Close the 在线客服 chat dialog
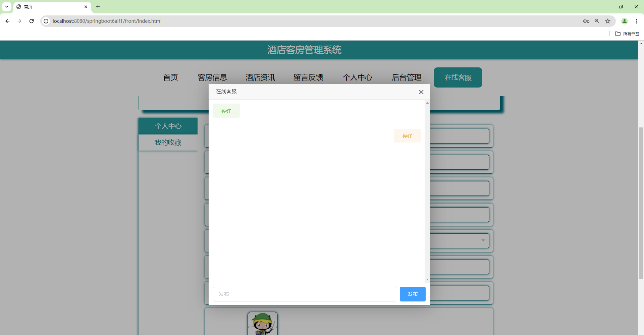The width and height of the screenshot is (644, 335). [421, 92]
